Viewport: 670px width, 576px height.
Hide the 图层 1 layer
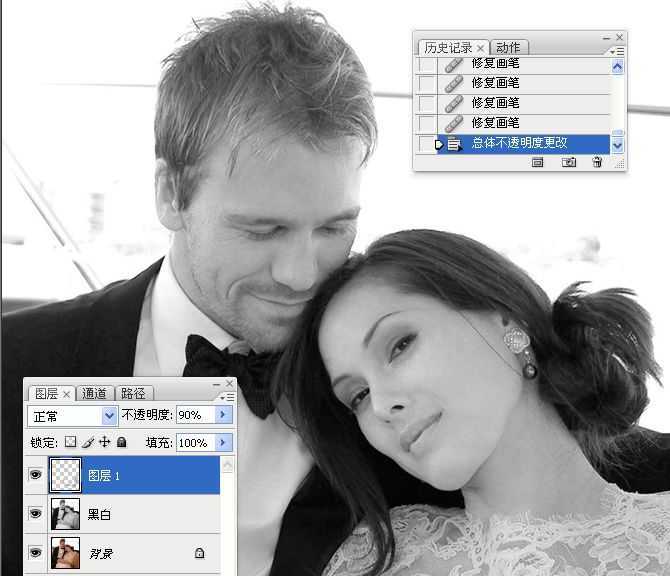point(35,474)
